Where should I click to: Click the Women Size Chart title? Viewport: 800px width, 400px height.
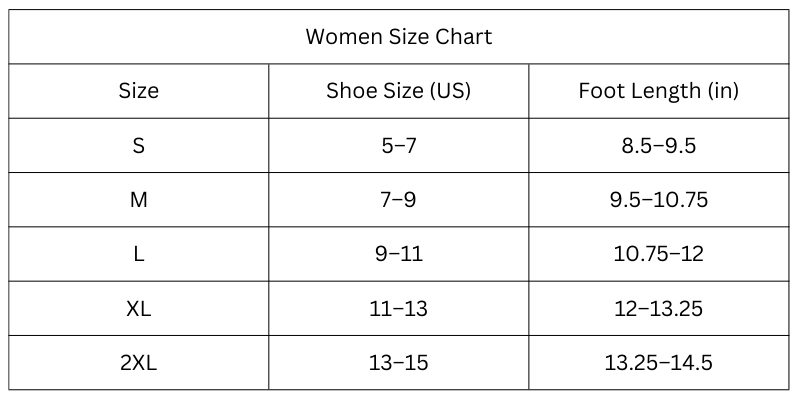(398, 37)
